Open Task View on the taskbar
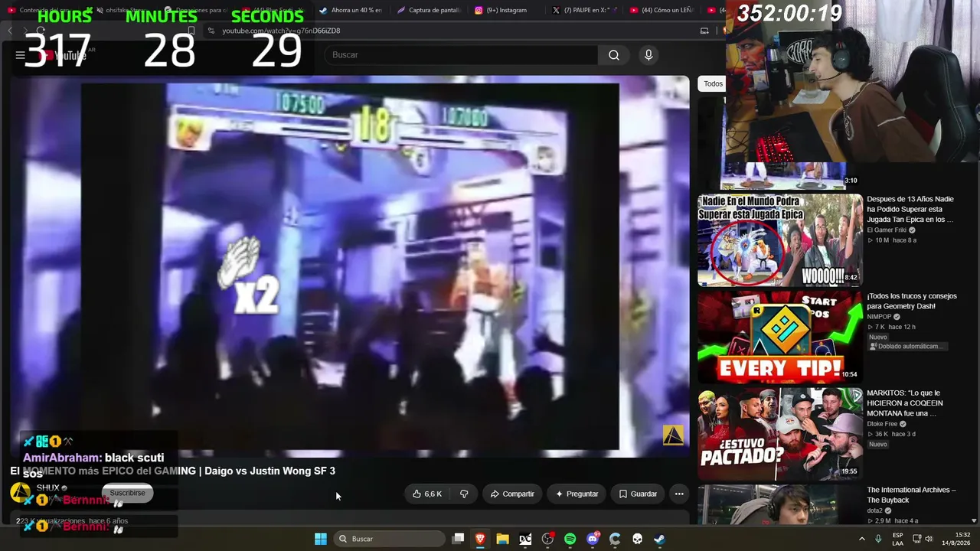 (458, 539)
